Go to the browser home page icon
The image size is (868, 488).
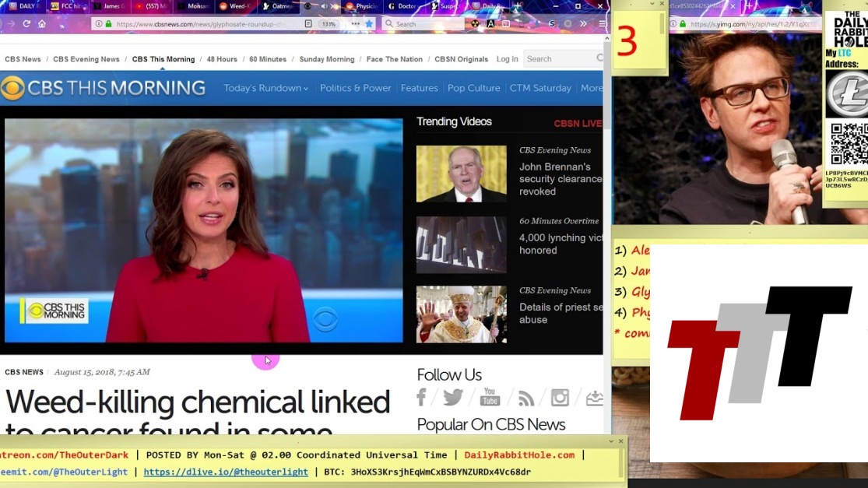click(42, 24)
